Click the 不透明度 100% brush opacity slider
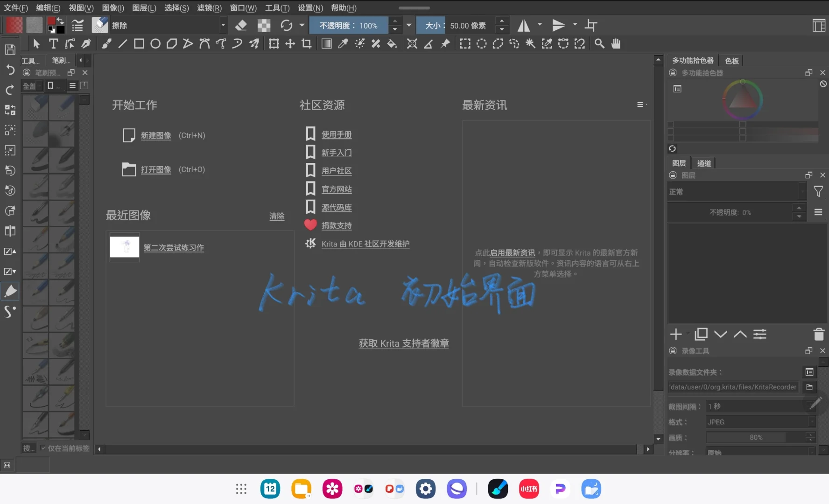The height and width of the screenshot is (504, 829). pos(348,25)
